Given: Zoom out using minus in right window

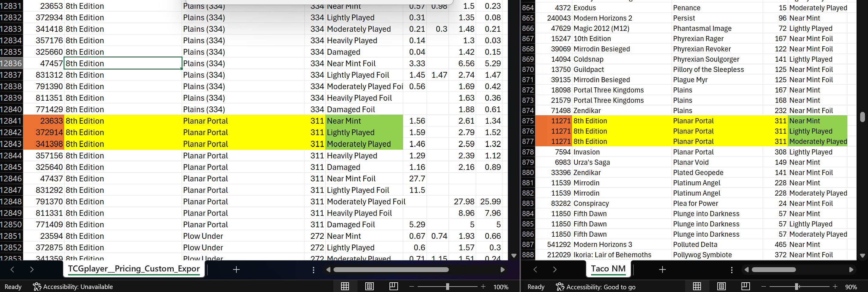Looking at the screenshot, I should [x=764, y=287].
